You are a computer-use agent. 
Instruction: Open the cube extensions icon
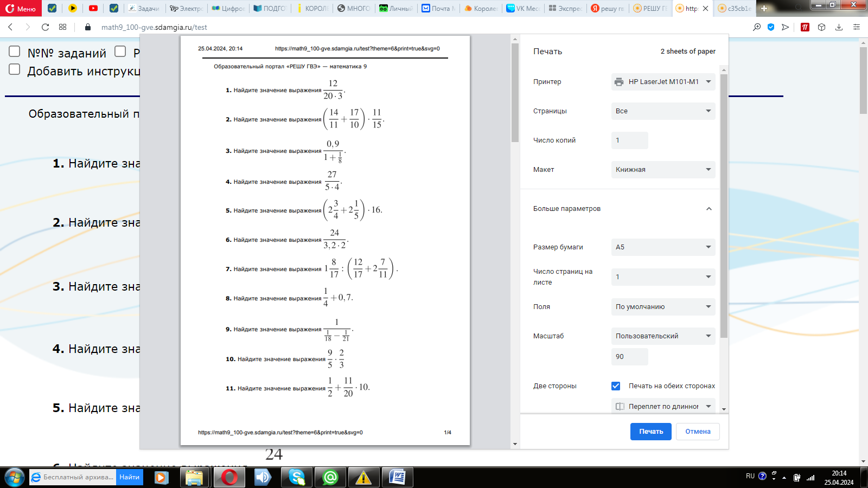coord(822,27)
